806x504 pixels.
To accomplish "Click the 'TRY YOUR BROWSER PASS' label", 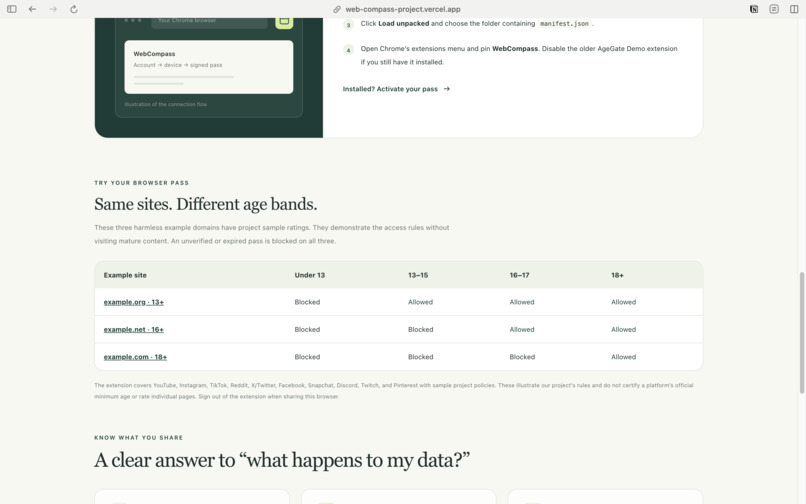I will click(141, 183).
